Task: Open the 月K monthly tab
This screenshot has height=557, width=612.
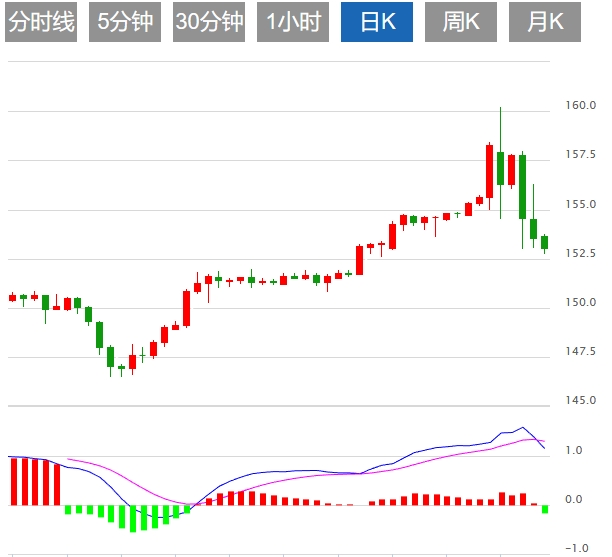Action: 545,22
